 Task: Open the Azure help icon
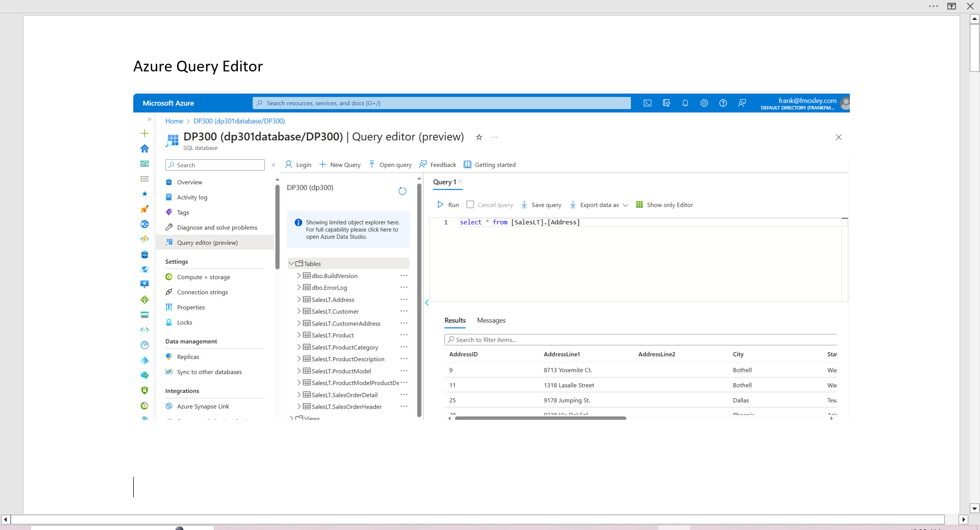tap(723, 103)
